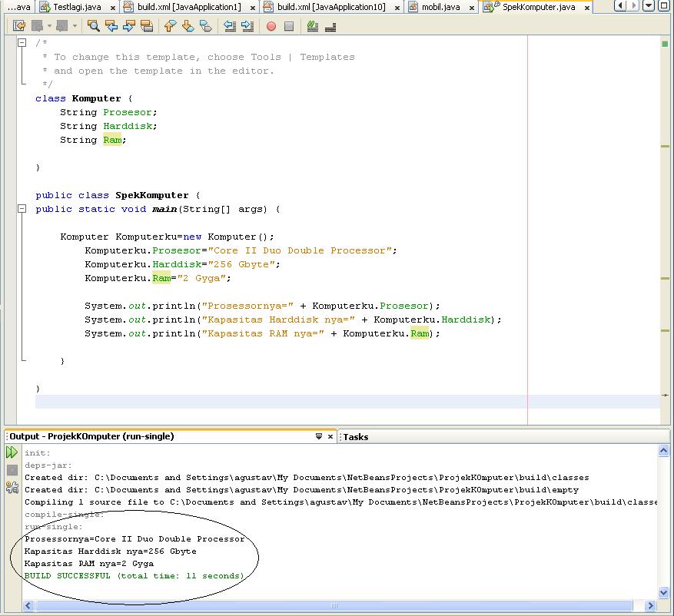The height and width of the screenshot is (616, 674).
Task: Click the SpekKomputer class name
Action: [x=151, y=195]
